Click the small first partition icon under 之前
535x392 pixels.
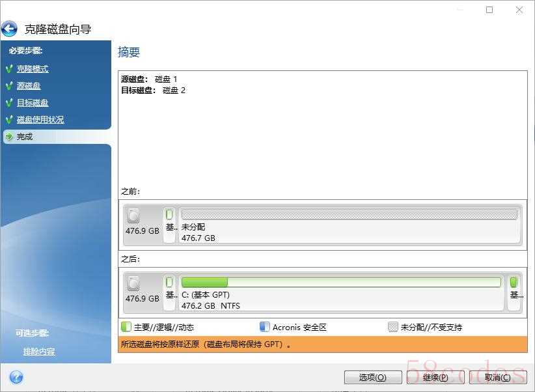[x=169, y=215]
